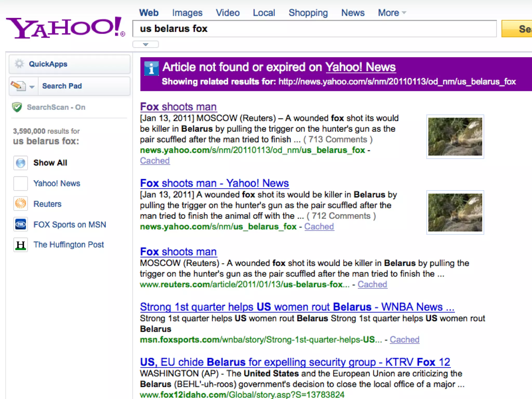Image resolution: width=532 pixels, height=399 pixels.
Task: Switch to the Images search tab
Action: (187, 13)
